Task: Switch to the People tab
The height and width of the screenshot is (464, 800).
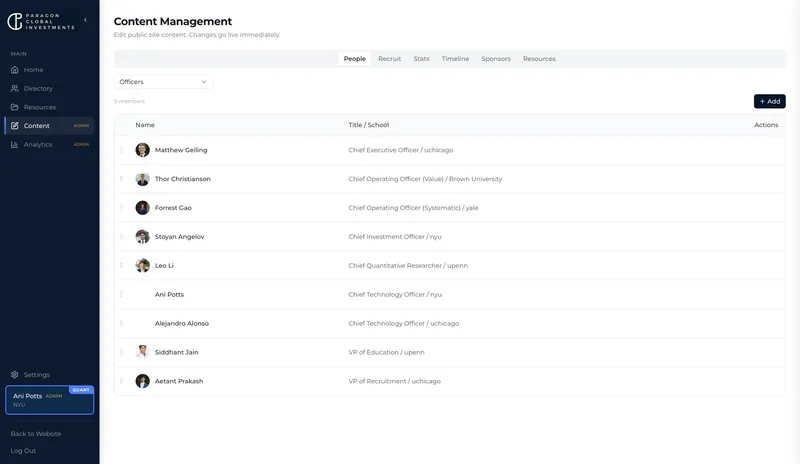Action: pyautogui.click(x=355, y=59)
